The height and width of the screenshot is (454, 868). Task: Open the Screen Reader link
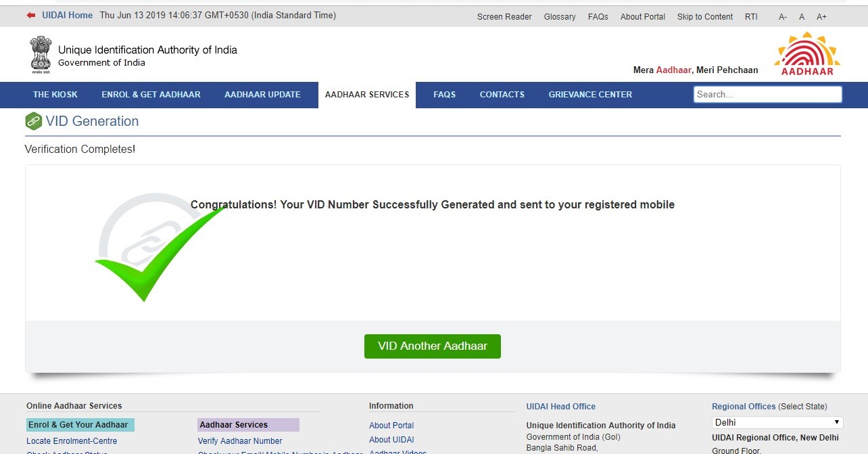point(504,17)
